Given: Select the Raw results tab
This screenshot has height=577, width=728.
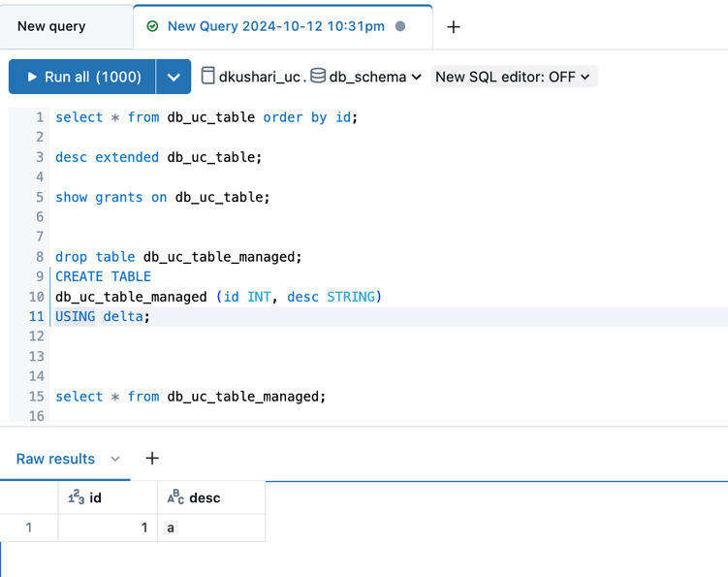Looking at the screenshot, I should click(55, 459).
